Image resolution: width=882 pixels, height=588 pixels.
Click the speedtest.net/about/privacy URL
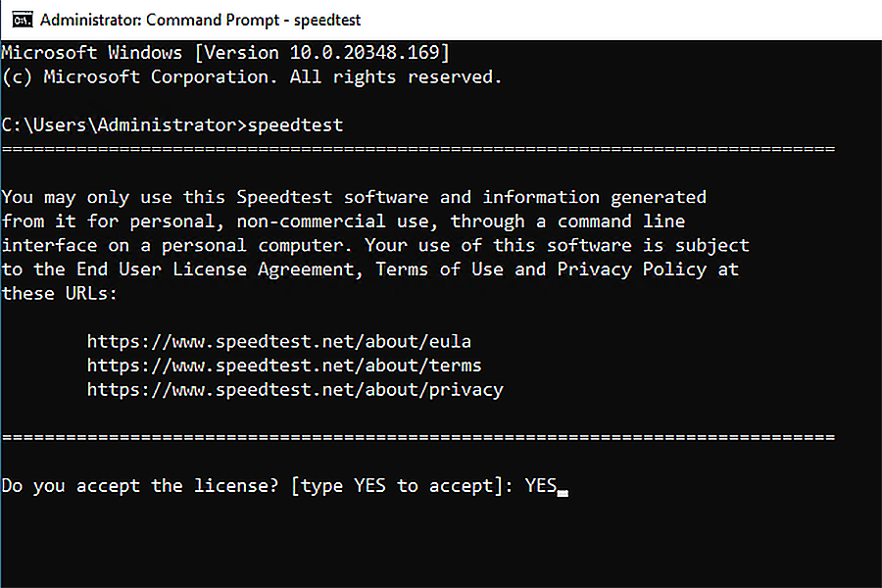coord(295,390)
